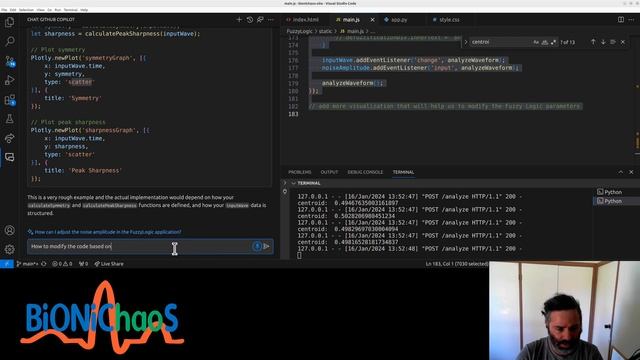This screenshot has height=360, width=640.
Task: Open the Extensions view
Action: point(9,100)
